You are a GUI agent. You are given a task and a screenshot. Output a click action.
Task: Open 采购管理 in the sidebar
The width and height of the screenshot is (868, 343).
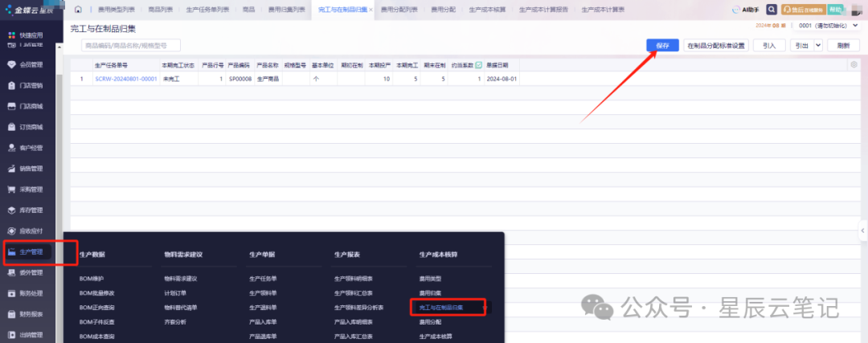click(x=26, y=190)
